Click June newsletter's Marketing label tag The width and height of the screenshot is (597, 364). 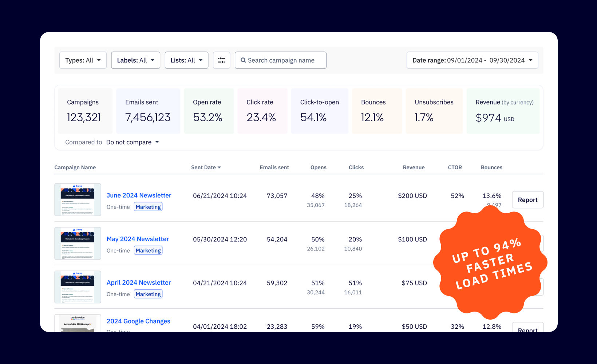[x=148, y=207]
